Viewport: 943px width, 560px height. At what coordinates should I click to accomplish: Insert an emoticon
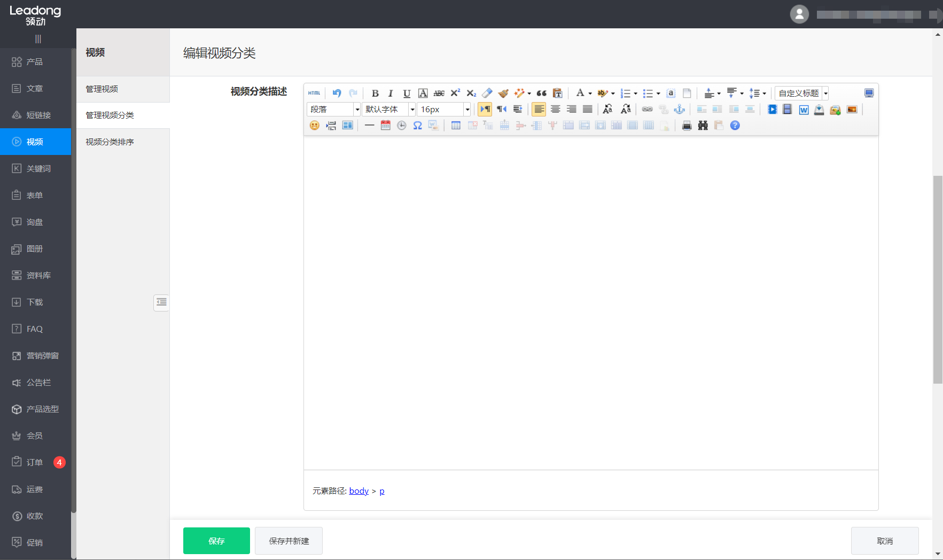point(315,125)
